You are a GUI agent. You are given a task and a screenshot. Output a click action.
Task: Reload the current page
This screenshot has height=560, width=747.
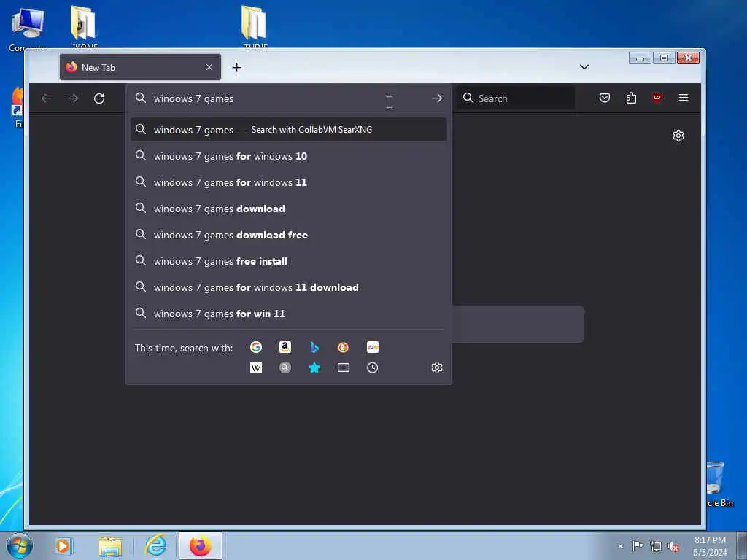(99, 98)
